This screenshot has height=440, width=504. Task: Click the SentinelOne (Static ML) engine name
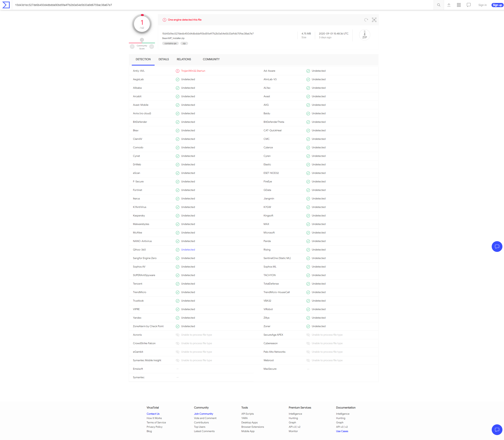point(277,258)
